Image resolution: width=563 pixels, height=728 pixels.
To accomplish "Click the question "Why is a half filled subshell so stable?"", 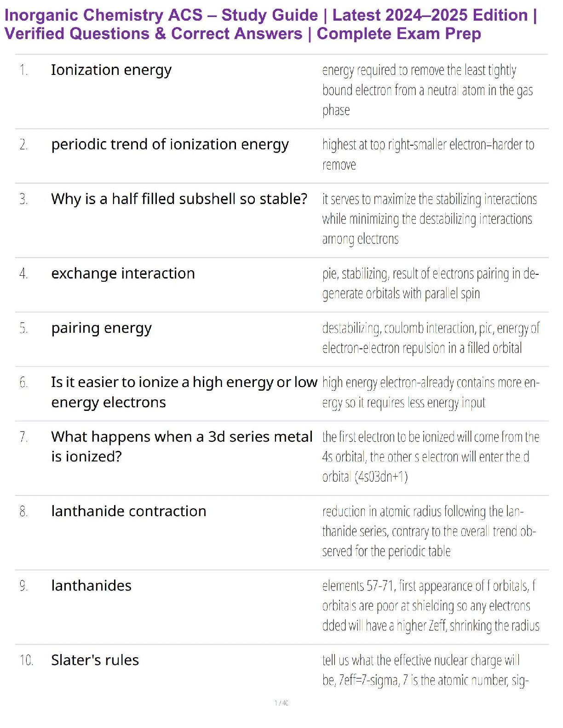I will (x=179, y=199).
